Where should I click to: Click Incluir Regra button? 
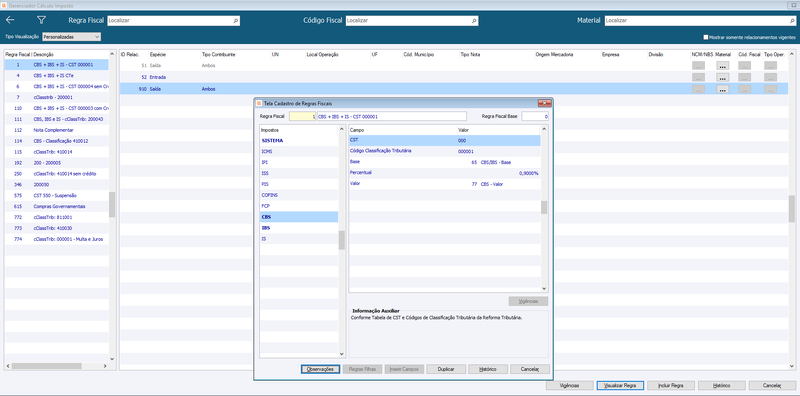[671, 386]
